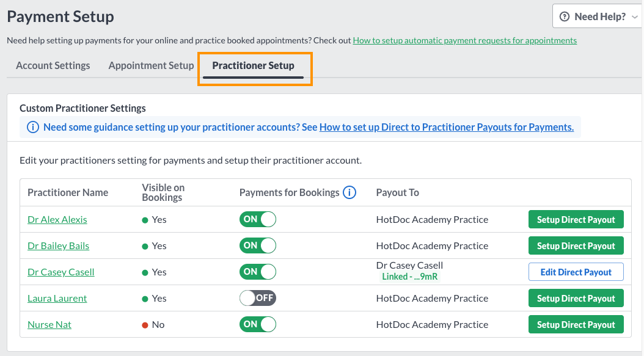
Task: Switch off Dr Casey Casell payments toggle
Action: [258, 272]
